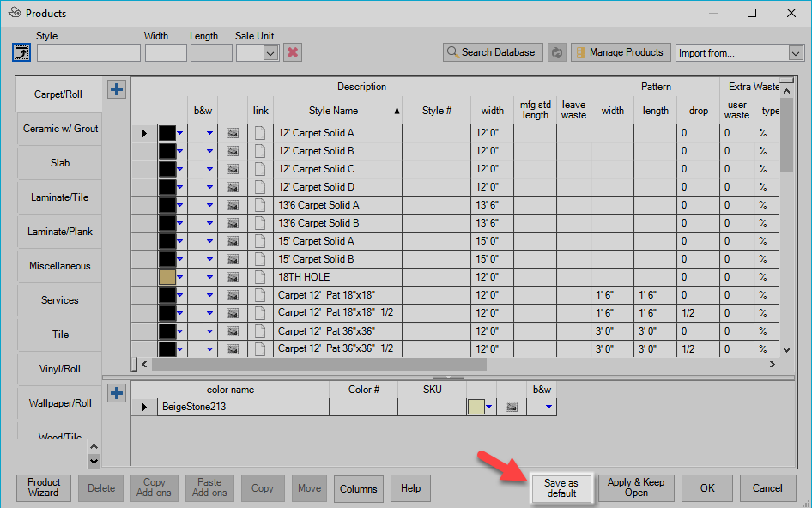Open Manage Products
812x508 pixels.
[621, 52]
